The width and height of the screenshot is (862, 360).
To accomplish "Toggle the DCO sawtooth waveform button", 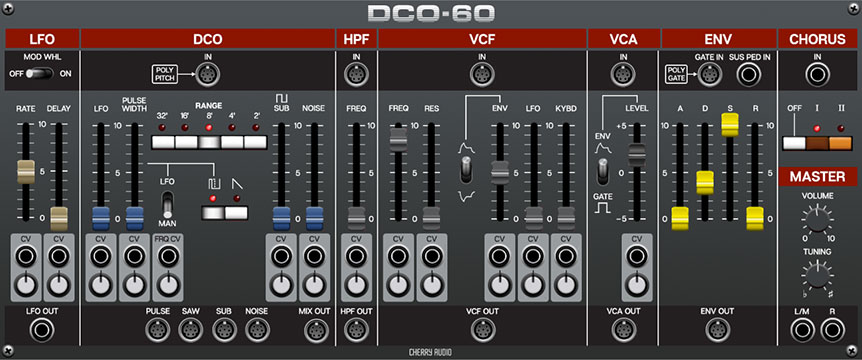I will click(236, 213).
